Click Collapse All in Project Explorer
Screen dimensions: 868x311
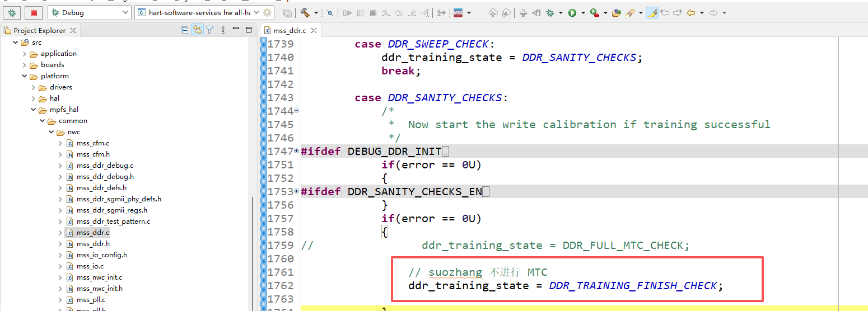pyautogui.click(x=185, y=30)
